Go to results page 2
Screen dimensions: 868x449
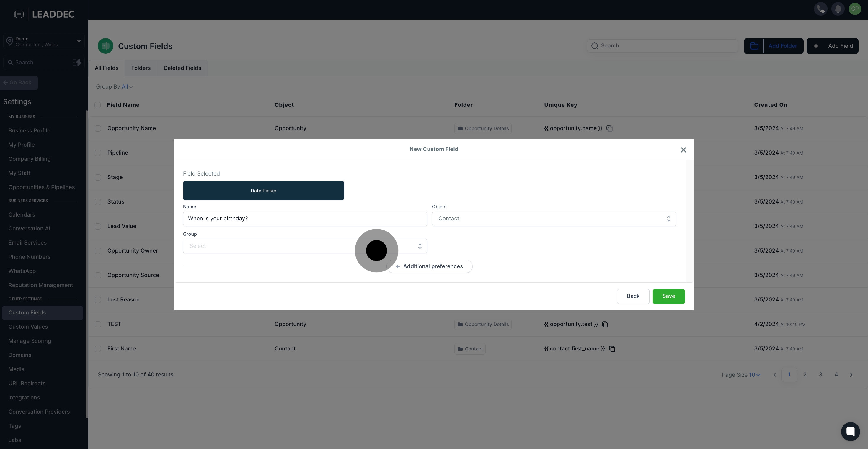coord(805,375)
